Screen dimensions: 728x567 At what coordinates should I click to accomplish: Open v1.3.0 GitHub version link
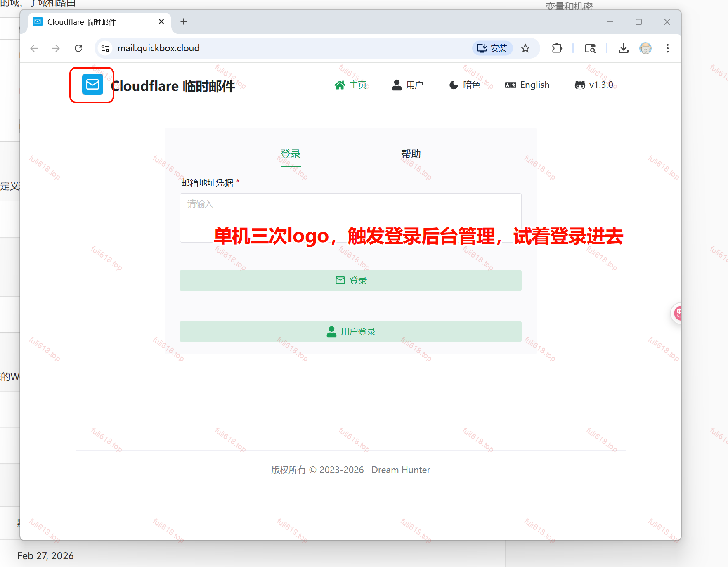594,85
